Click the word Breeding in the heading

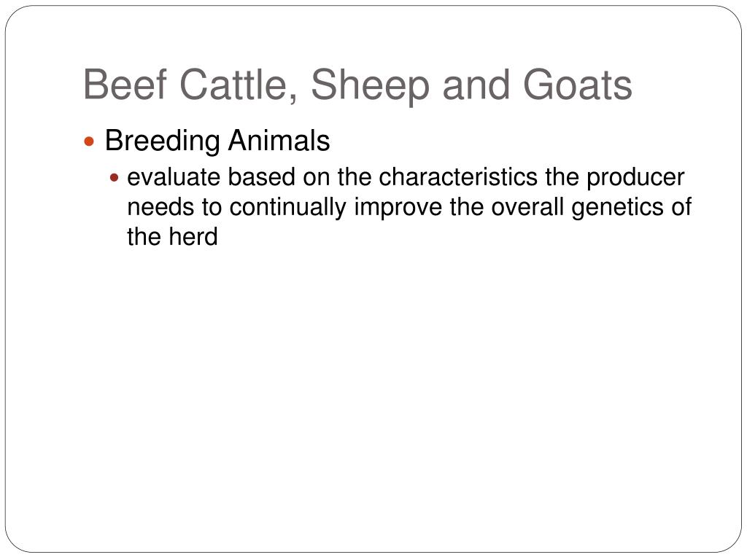[163, 141]
